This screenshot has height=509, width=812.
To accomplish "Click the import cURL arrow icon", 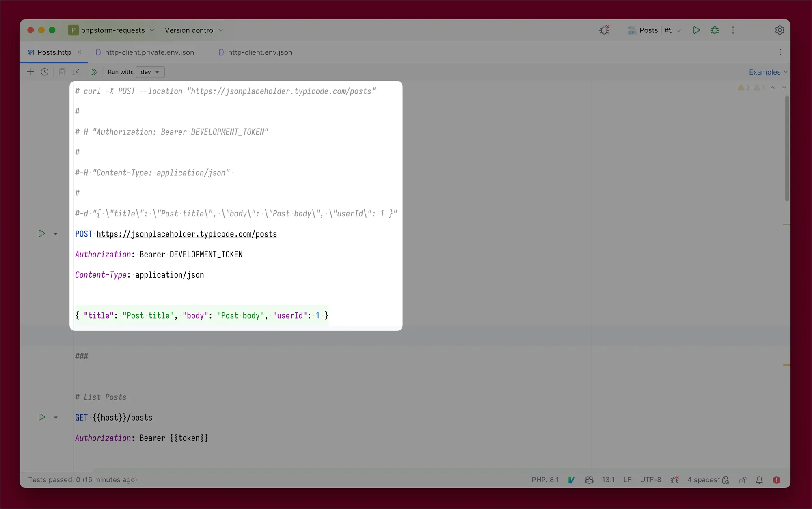I will [76, 72].
